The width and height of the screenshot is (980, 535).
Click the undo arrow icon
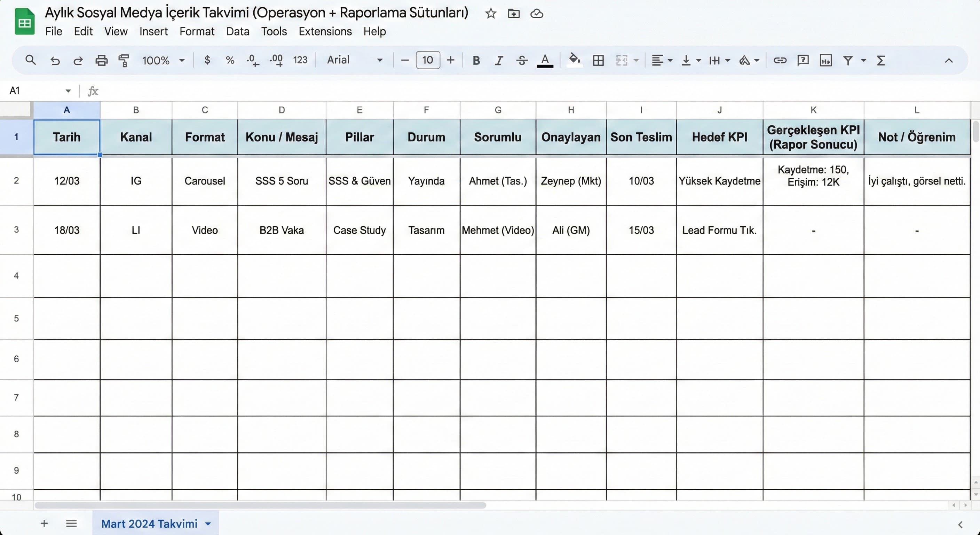pos(55,60)
